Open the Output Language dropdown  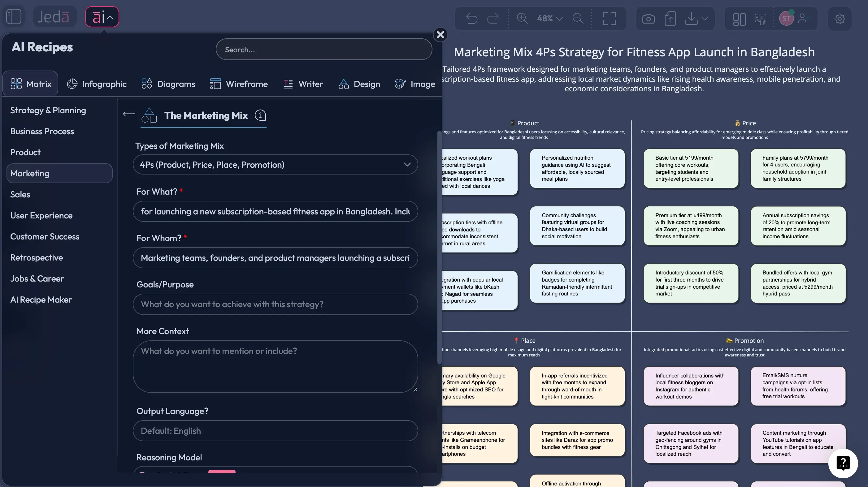[x=276, y=430]
